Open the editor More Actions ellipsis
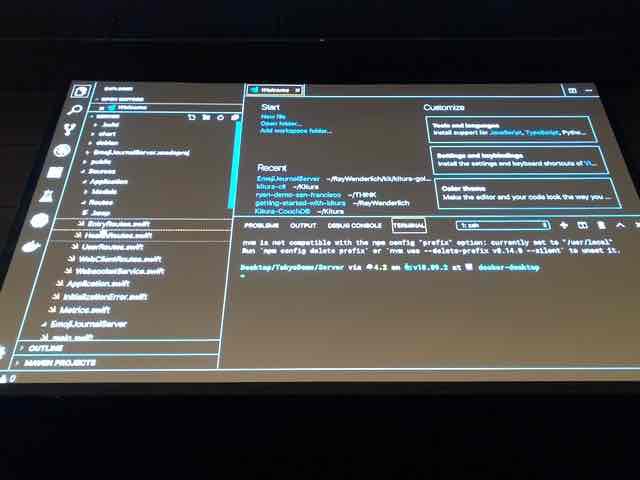640x480 pixels. click(588, 90)
